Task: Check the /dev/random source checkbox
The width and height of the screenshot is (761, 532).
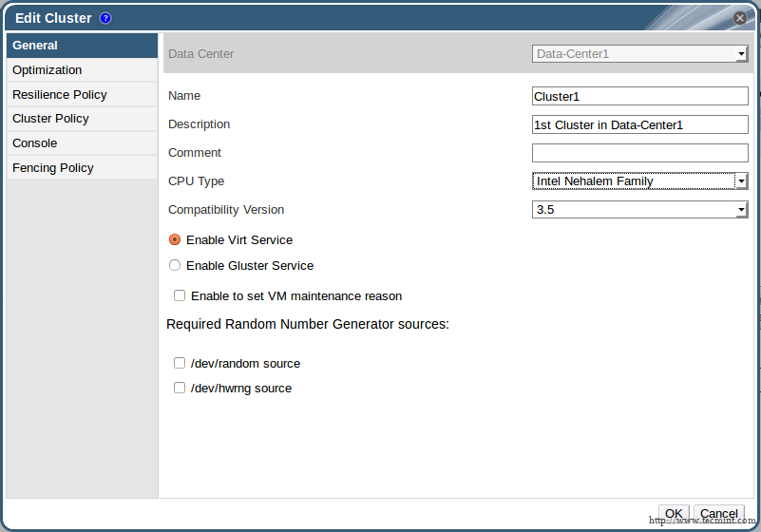Action: (179, 364)
